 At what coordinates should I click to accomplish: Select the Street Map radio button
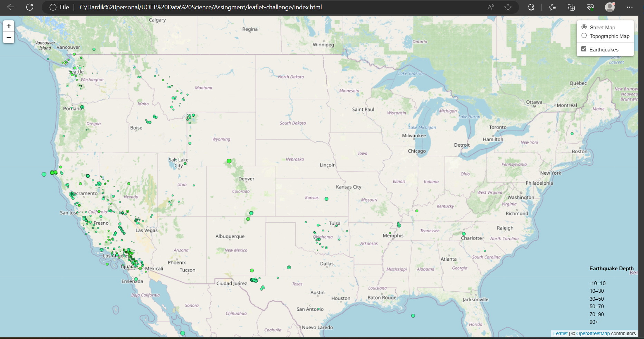(584, 27)
